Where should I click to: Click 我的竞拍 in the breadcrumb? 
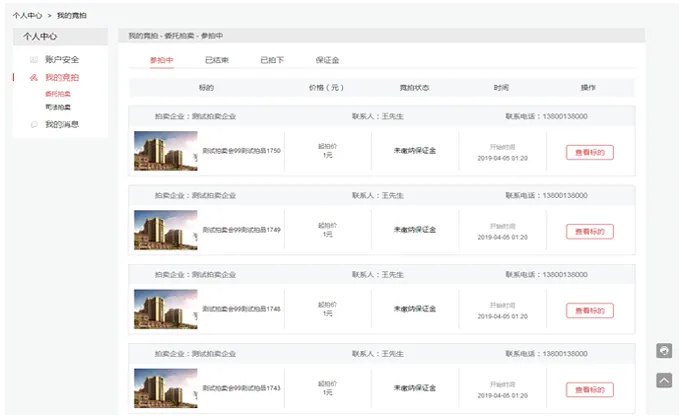pos(72,16)
